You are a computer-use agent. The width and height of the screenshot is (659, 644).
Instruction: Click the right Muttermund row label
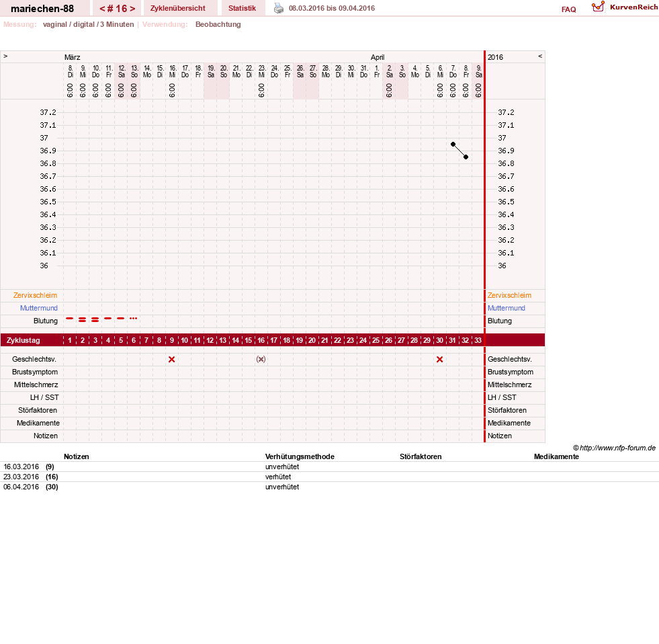(x=507, y=308)
